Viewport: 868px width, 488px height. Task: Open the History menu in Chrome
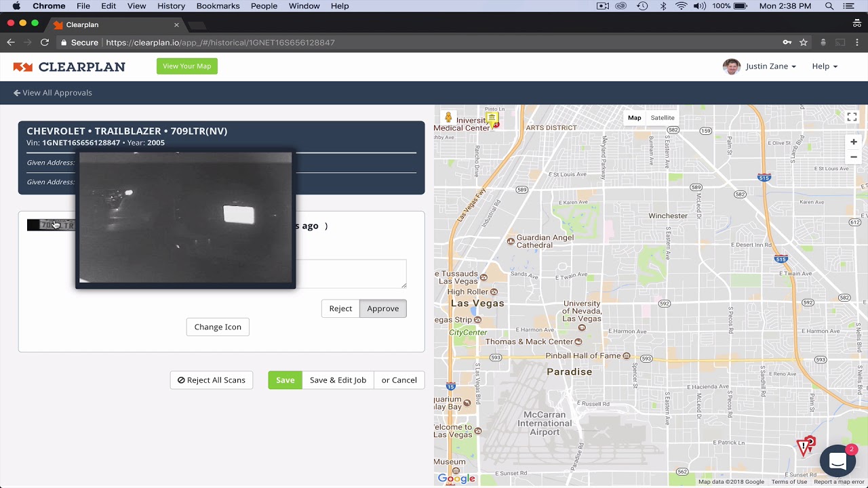[171, 6]
